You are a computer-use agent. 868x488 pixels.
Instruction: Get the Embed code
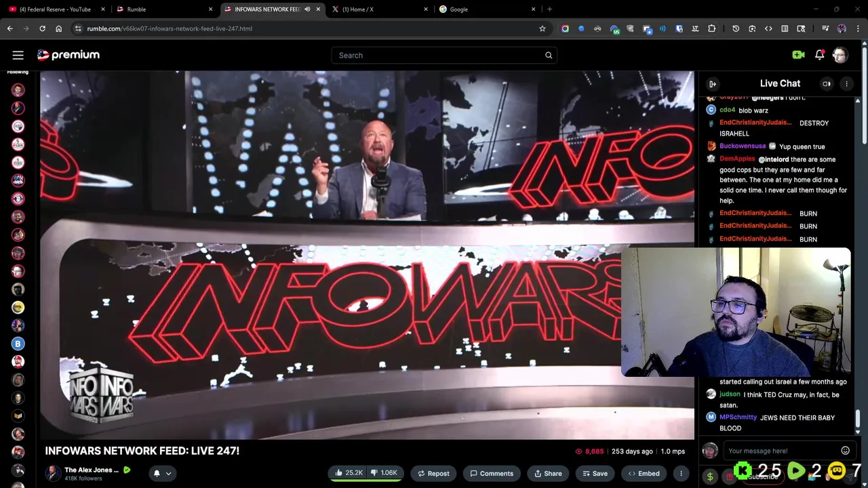(x=644, y=473)
